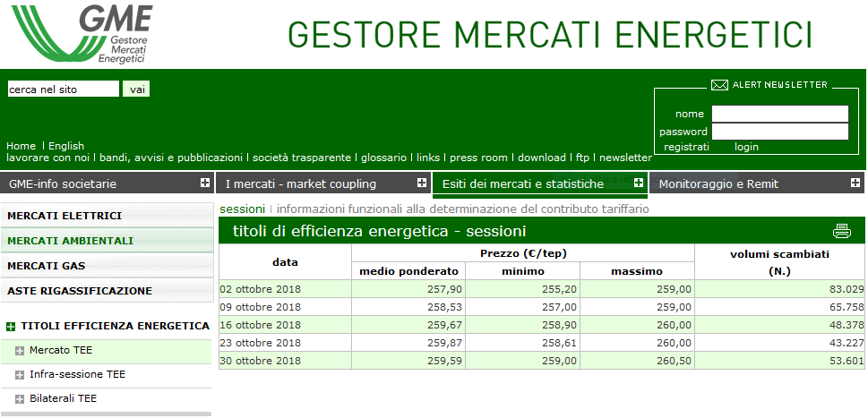Open I mercati - market coupling menu

[x=324, y=183]
